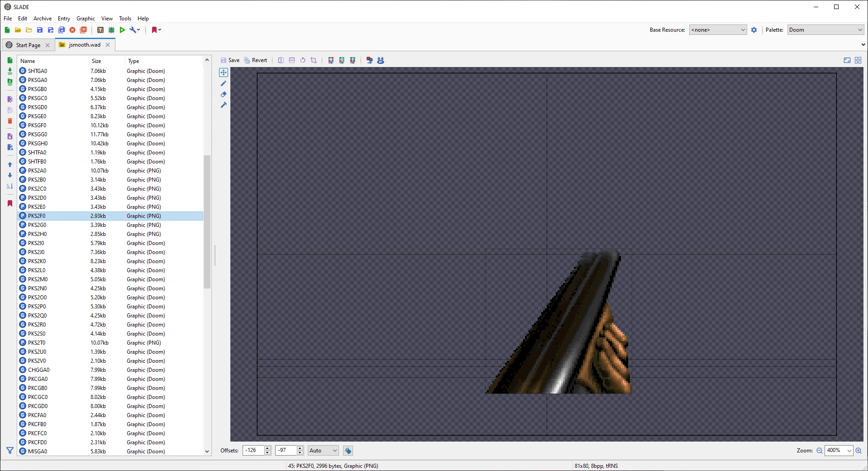Image resolution: width=868 pixels, height=471 pixels.
Task: Select the Eraser tool
Action: click(x=224, y=94)
